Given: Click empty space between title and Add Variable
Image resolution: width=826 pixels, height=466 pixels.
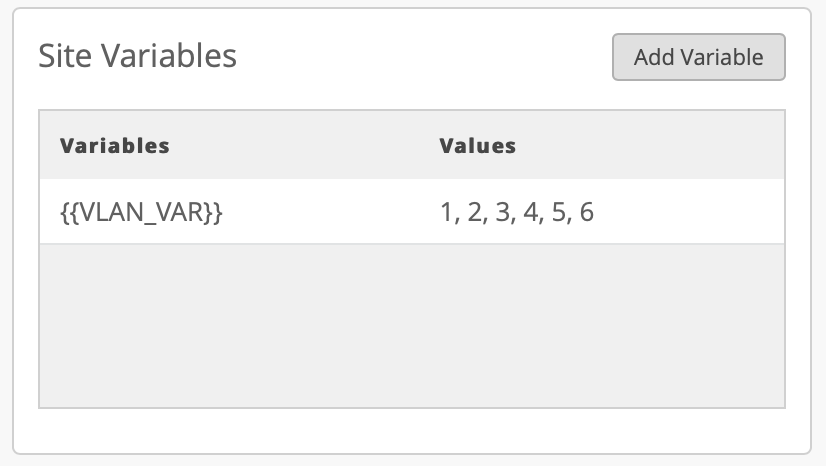Looking at the screenshot, I should 420,57.
